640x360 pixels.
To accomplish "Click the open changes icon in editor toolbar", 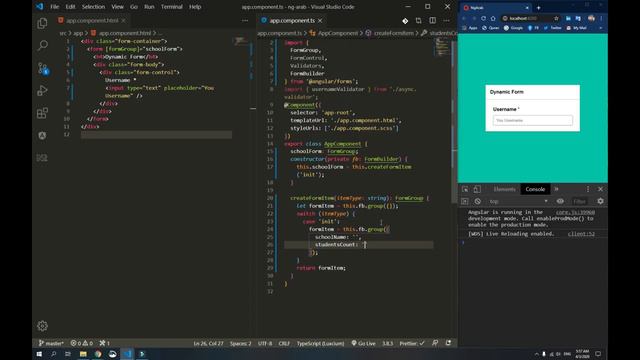I will 418,20.
